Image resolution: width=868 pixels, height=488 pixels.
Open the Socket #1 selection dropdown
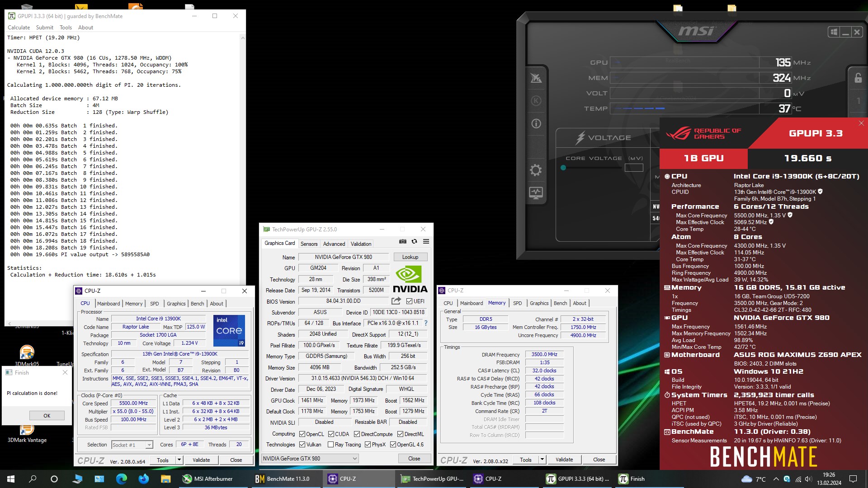[x=132, y=445]
